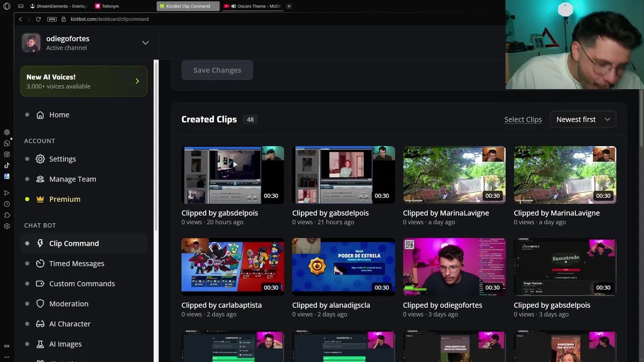
Task: Click the AI Character robot icon
Action: point(40,324)
